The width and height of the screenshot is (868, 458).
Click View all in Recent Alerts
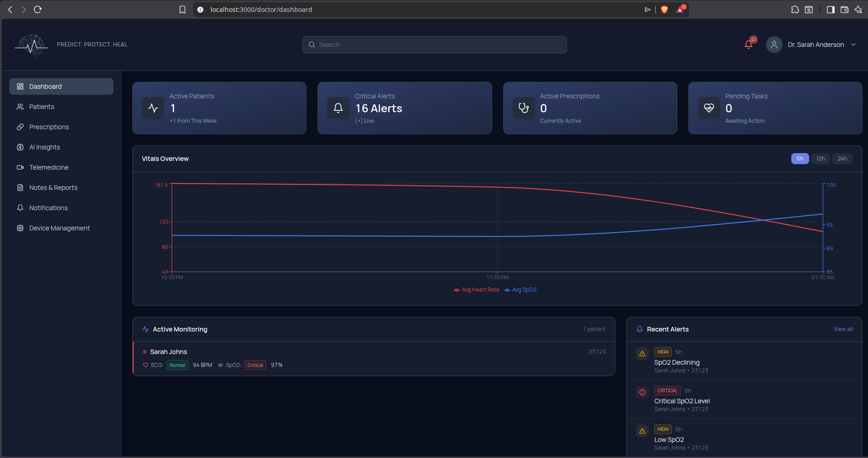843,329
